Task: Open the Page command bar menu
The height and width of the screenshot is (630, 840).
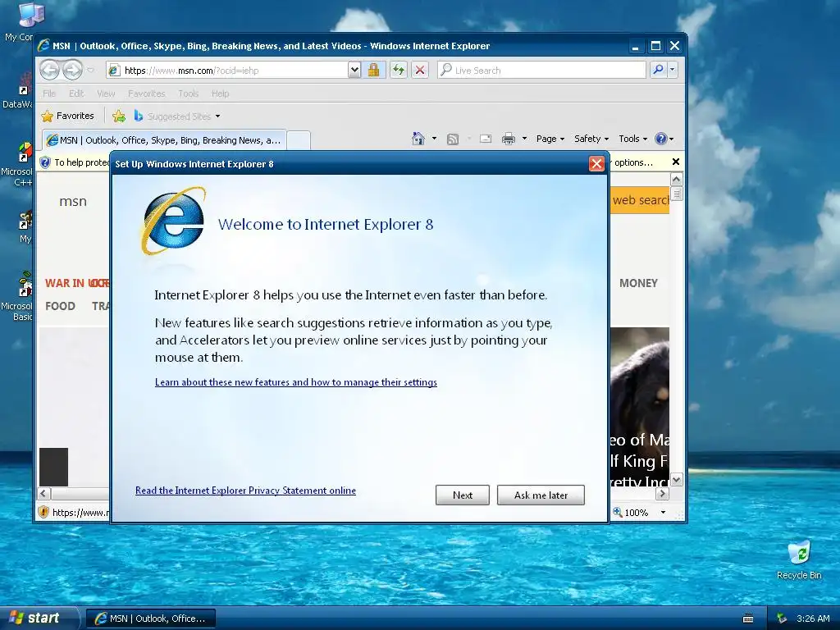Action: pyautogui.click(x=550, y=139)
